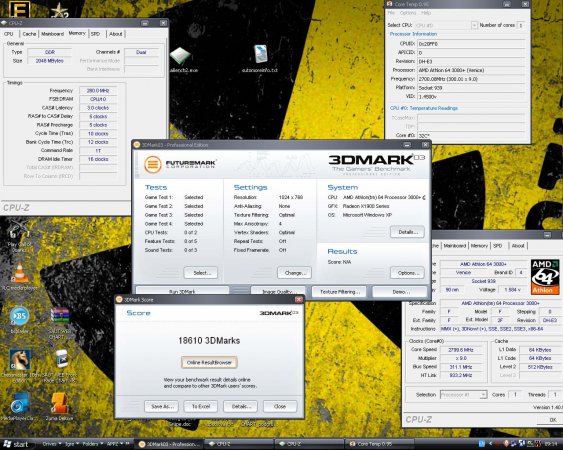The width and height of the screenshot is (563, 450).
Task: Click Online ResultBrowser button
Action: [x=209, y=362]
